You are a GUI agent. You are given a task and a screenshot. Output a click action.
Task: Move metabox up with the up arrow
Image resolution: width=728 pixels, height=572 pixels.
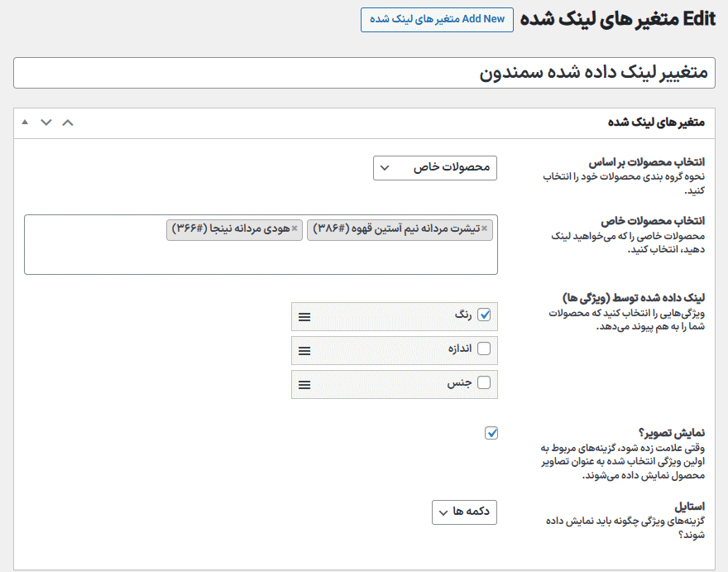point(68,123)
